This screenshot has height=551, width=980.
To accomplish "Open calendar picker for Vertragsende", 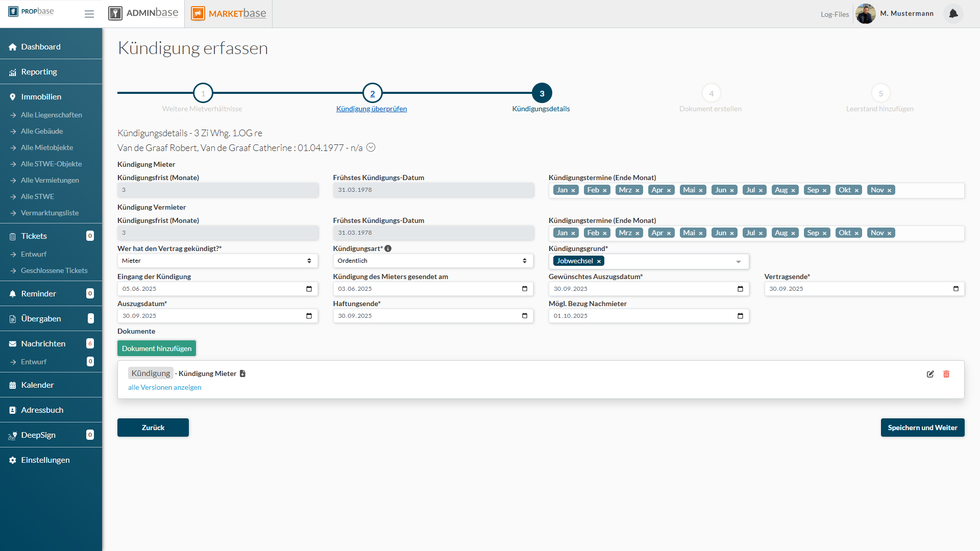I will point(955,289).
